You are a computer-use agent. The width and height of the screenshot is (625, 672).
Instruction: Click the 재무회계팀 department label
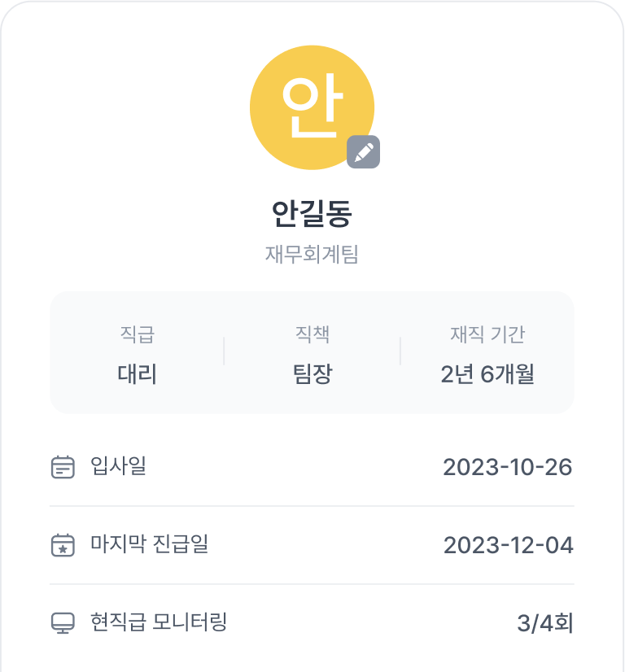pyautogui.click(x=312, y=254)
